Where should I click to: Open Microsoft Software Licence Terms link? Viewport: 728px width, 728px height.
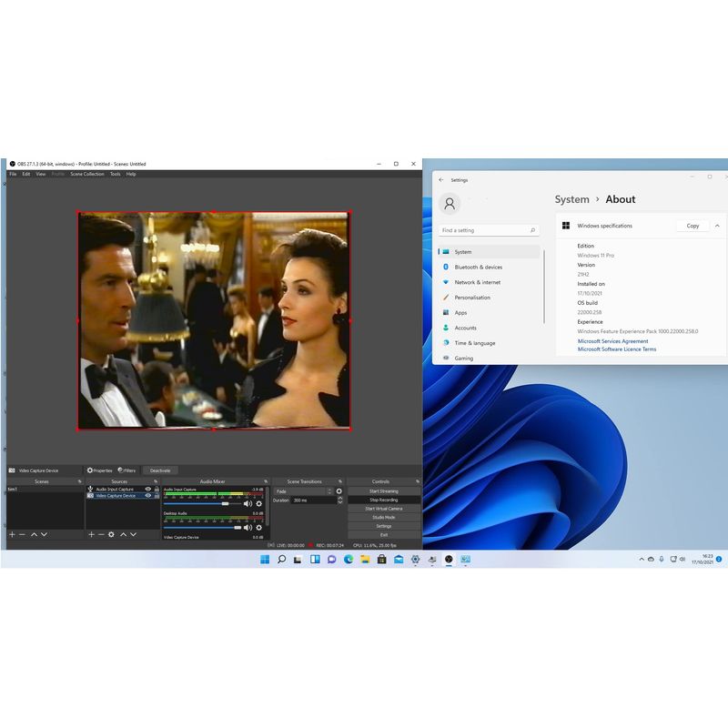coord(617,349)
